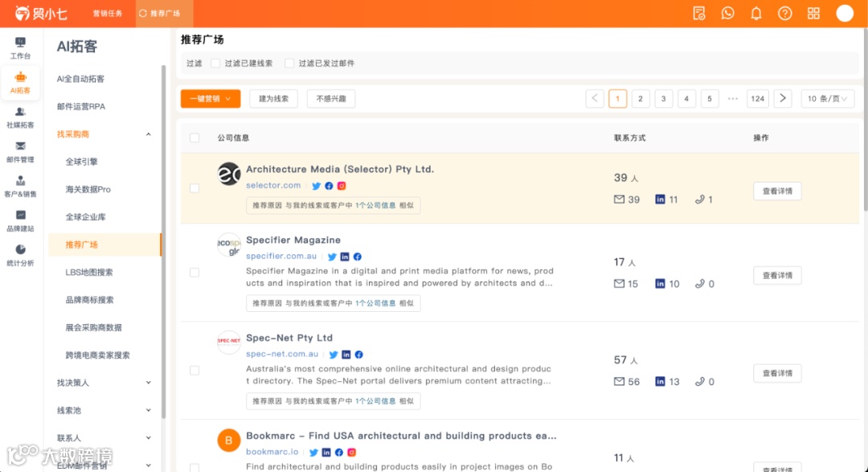Screen dimensions: 868x472
Task: Jump to last page 124
Action: [757, 99]
